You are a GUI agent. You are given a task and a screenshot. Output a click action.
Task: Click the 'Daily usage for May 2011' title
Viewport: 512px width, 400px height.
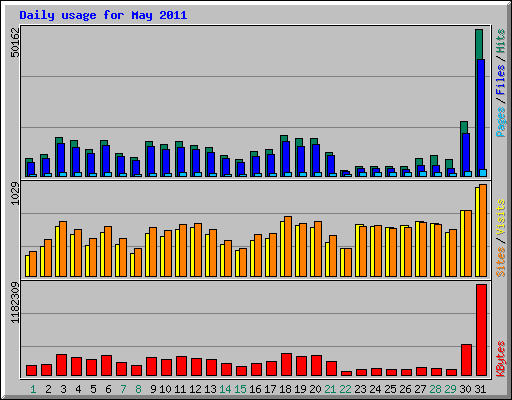(103, 15)
